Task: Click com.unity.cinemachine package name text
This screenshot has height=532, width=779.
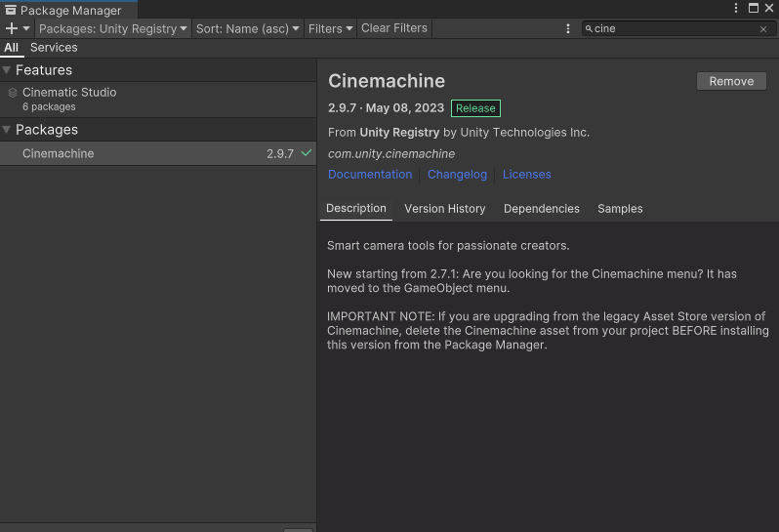Action: point(391,154)
